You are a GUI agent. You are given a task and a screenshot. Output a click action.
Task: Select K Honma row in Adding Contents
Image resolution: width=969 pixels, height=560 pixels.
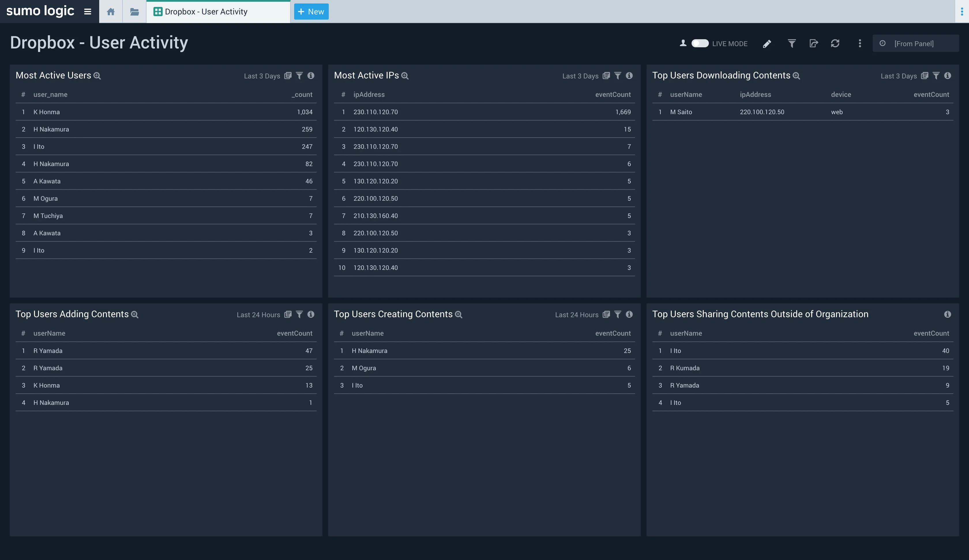[x=166, y=385]
